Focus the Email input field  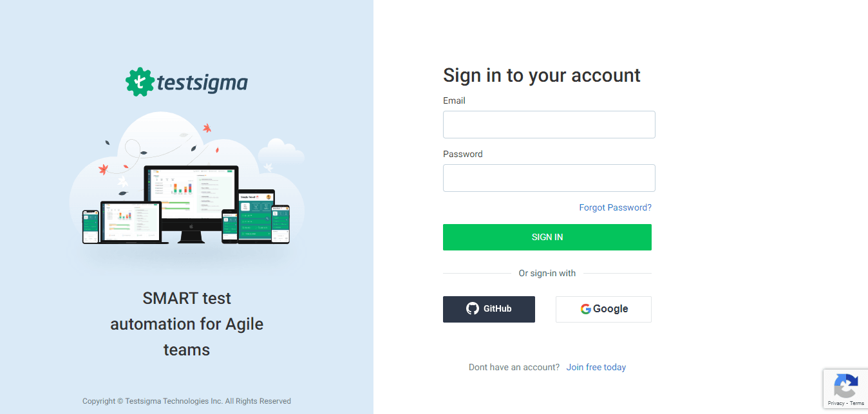click(x=549, y=124)
